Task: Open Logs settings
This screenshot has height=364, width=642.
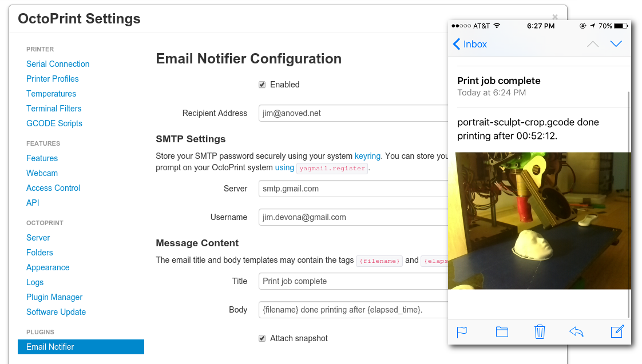Action: pyautogui.click(x=35, y=282)
